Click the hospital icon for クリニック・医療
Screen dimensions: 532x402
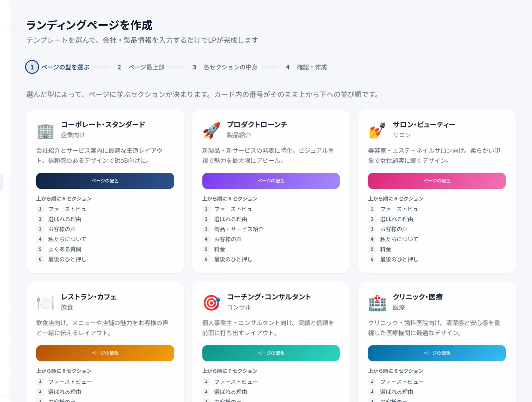377,303
